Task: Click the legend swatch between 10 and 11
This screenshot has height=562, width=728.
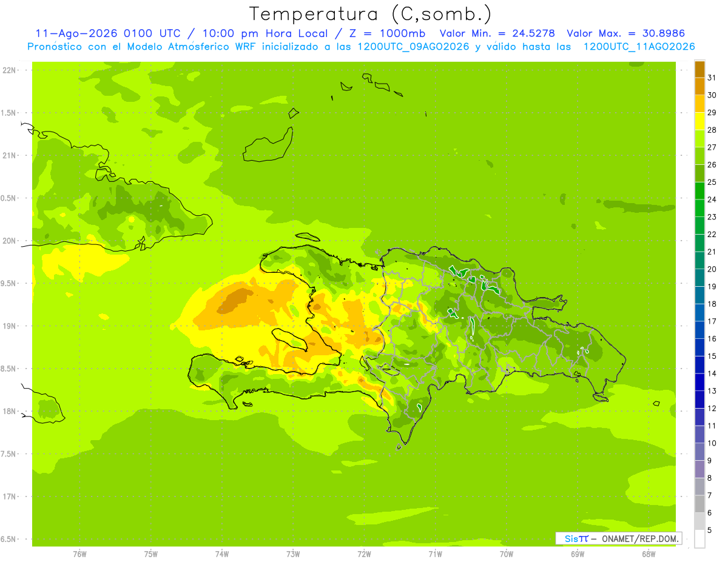Action: [699, 435]
